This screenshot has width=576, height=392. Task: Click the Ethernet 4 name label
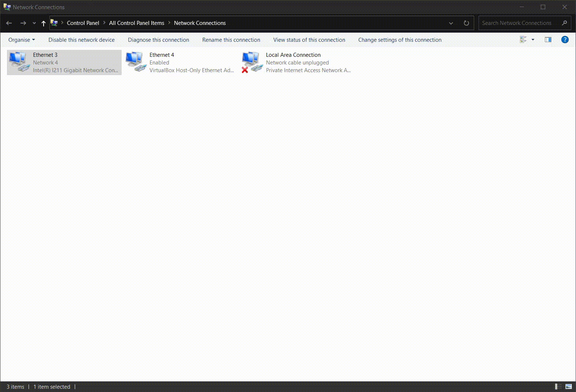pyautogui.click(x=162, y=55)
